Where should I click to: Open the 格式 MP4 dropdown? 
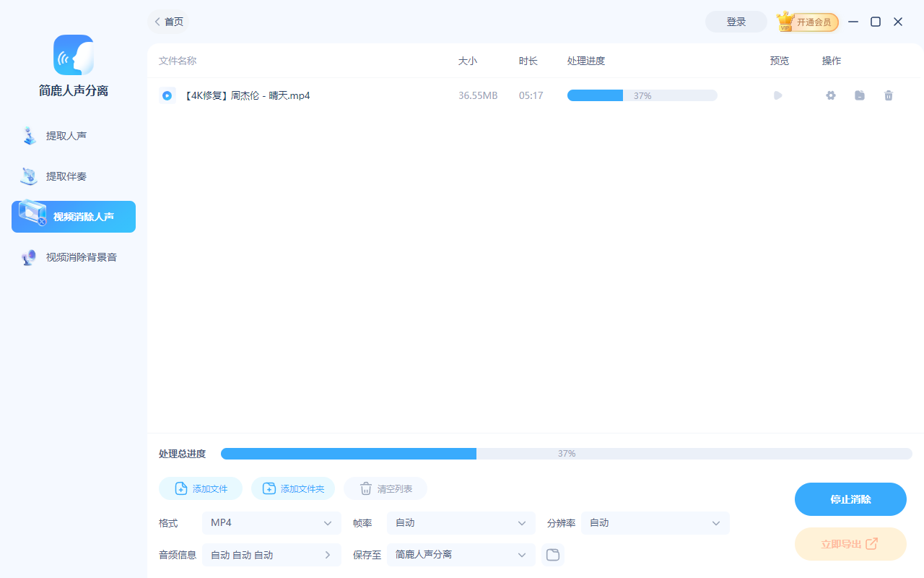tap(271, 522)
